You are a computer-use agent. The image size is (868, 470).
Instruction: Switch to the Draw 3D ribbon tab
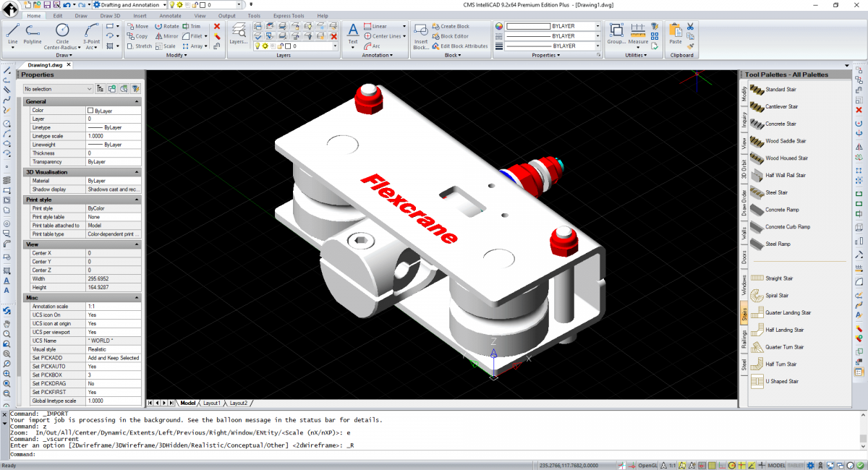tap(109, 15)
